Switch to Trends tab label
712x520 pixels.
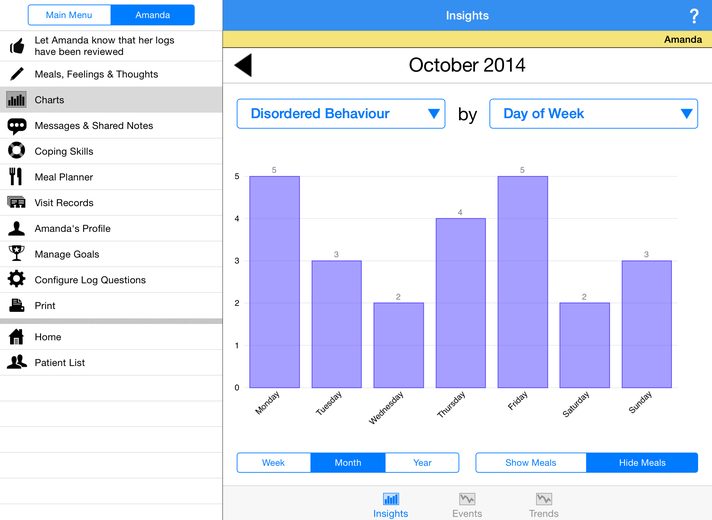[x=544, y=513]
